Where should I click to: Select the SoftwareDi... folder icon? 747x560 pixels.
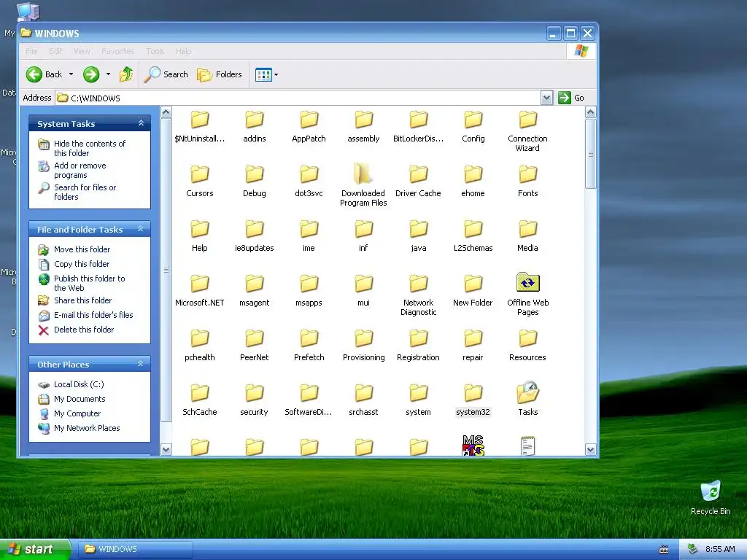click(309, 393)
